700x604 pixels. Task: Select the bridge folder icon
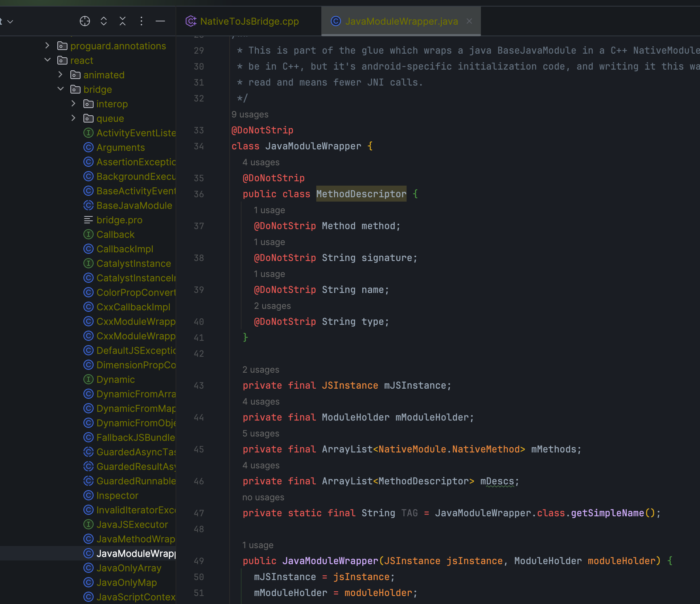tap(75, 90)
